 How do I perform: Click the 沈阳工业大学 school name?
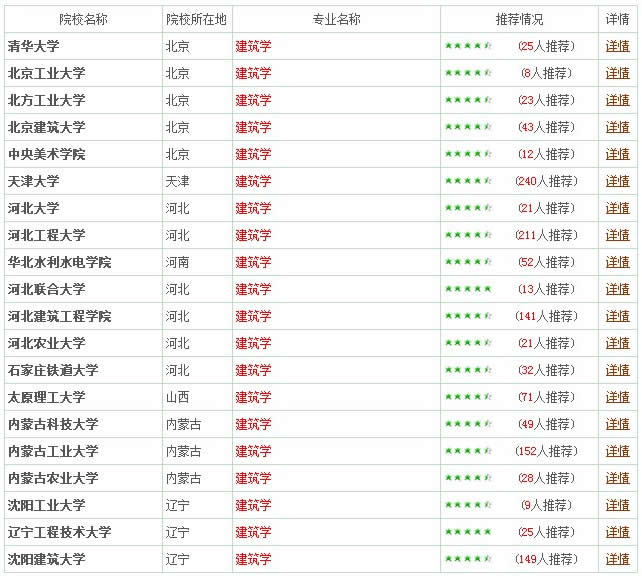coord(47,505)
